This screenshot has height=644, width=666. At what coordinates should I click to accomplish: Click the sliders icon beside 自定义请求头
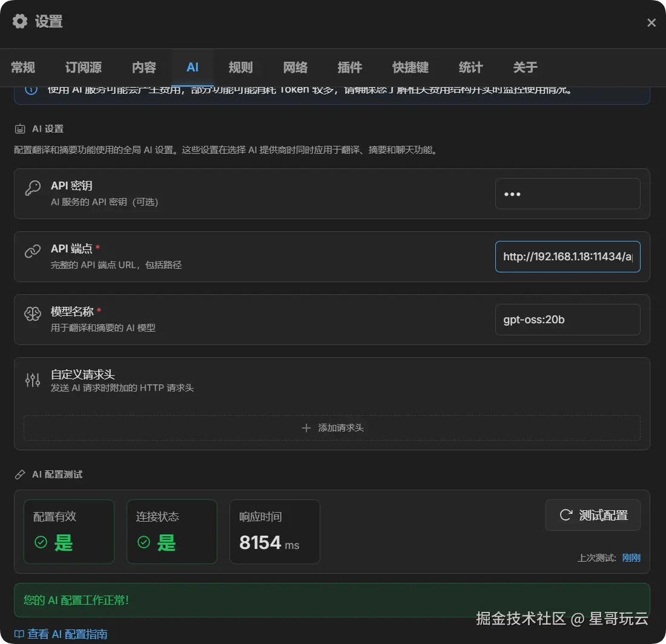(x=33, y=379)
